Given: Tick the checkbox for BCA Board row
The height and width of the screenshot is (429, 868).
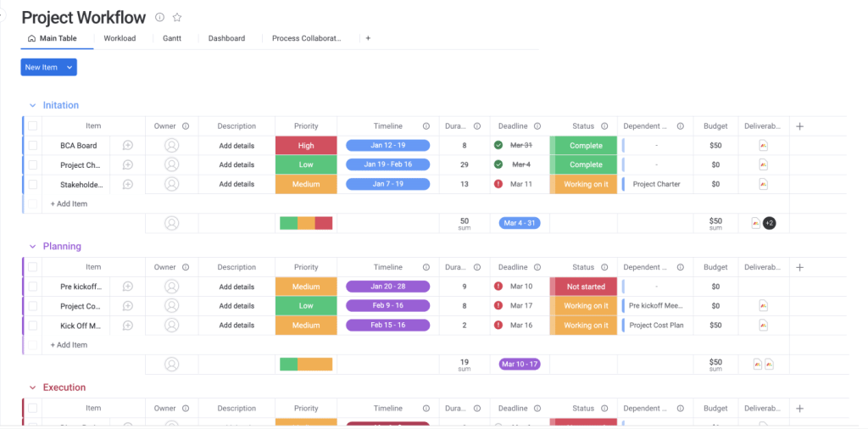Looking at the screenshot, I should 33,146.
